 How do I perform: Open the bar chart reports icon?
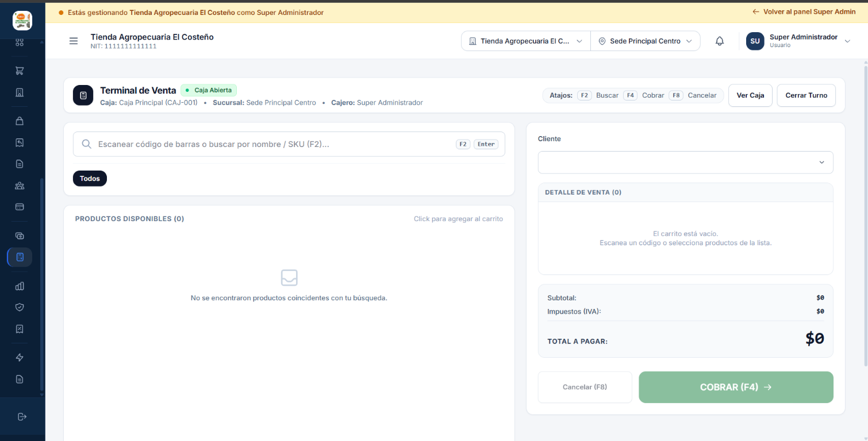20,286
